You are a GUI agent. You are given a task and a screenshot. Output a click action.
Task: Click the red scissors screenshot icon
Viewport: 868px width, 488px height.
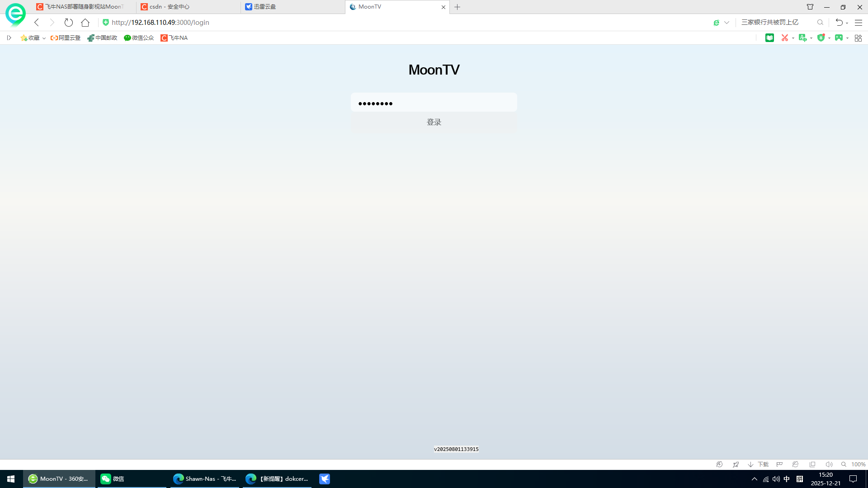(x=785, y=38)
